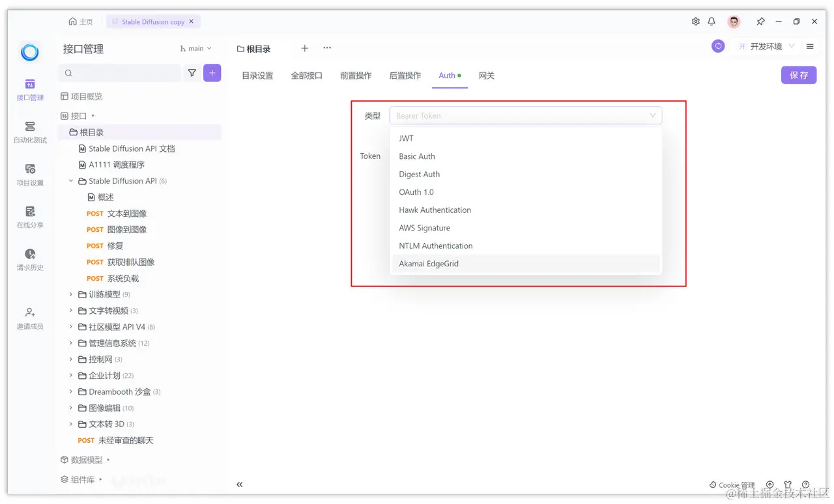This screenshot has width=834, height=504.
Task: Click the purple sync circle icon
Action: pyautogui.click(x=718, y=46)
